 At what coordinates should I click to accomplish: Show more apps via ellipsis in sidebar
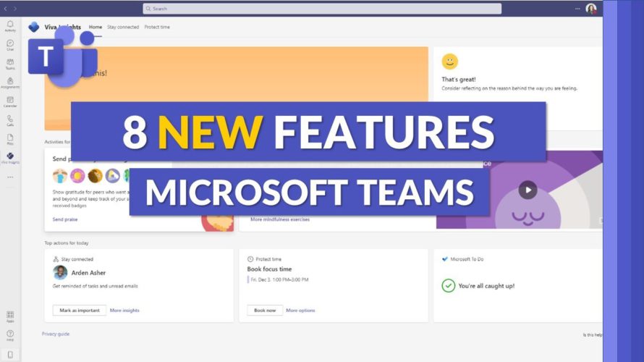click(10, 177)
